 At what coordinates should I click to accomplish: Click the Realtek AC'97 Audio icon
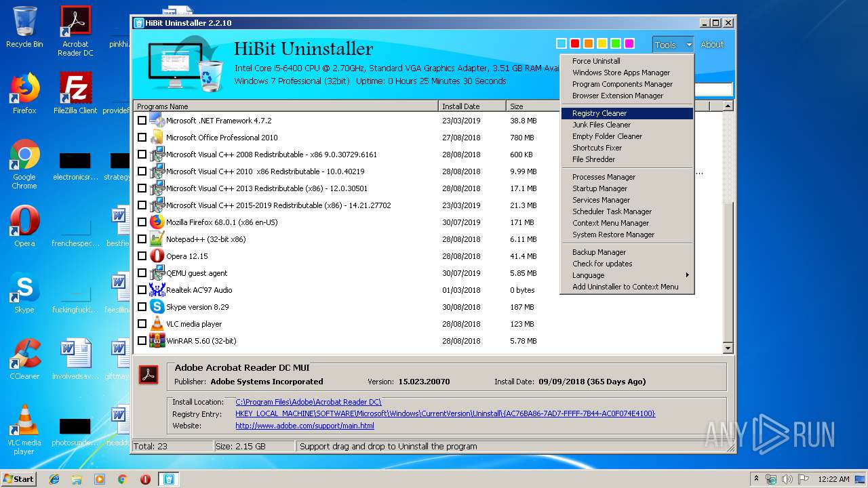click(x=157, y=289)
